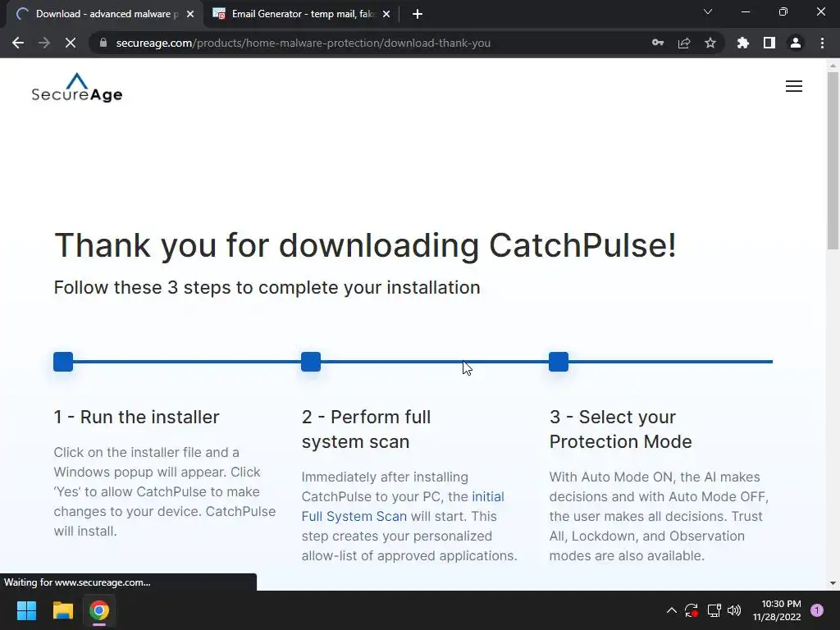Click the Chrome taskbar icon

pyautogui.click(x=99, y=610)
